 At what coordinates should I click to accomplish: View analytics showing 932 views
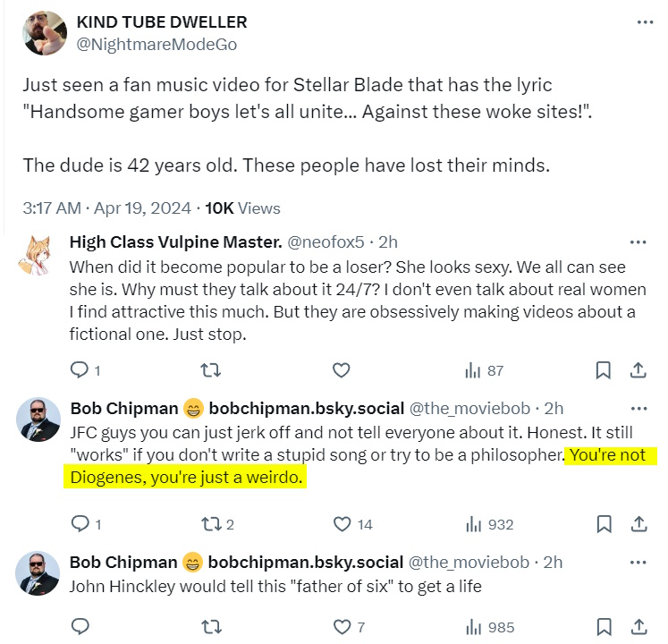[x=489, y=524]
